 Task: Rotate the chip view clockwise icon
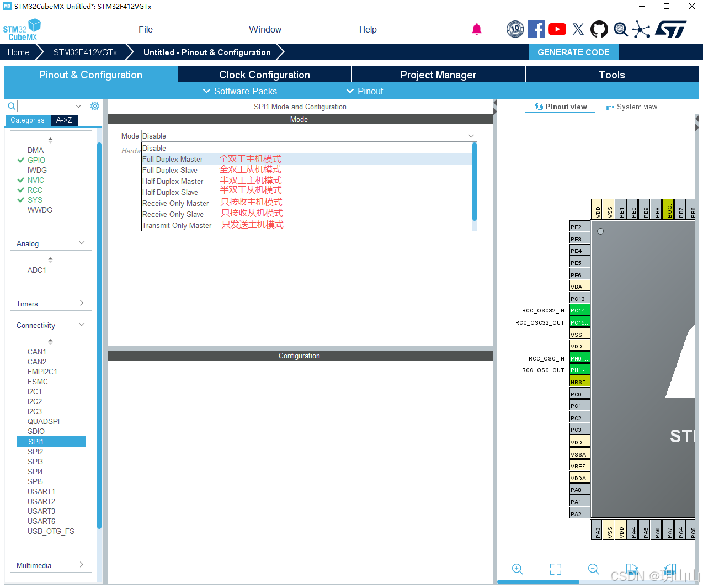632,569
